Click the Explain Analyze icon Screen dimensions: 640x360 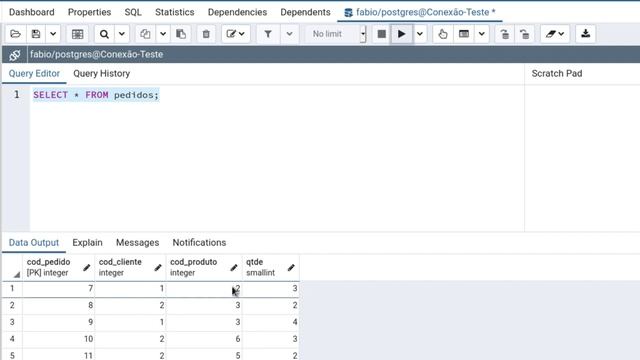pos(464,34)
